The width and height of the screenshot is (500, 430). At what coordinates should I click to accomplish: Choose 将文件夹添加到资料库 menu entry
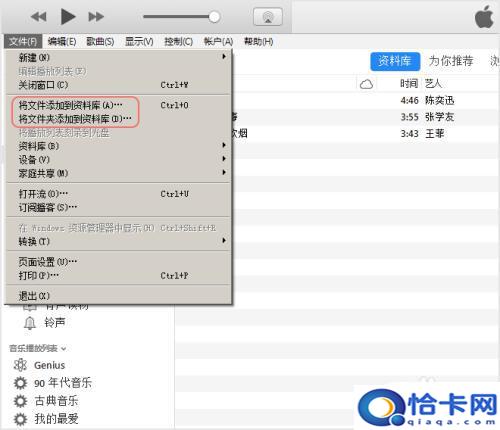tap(75, 119)
